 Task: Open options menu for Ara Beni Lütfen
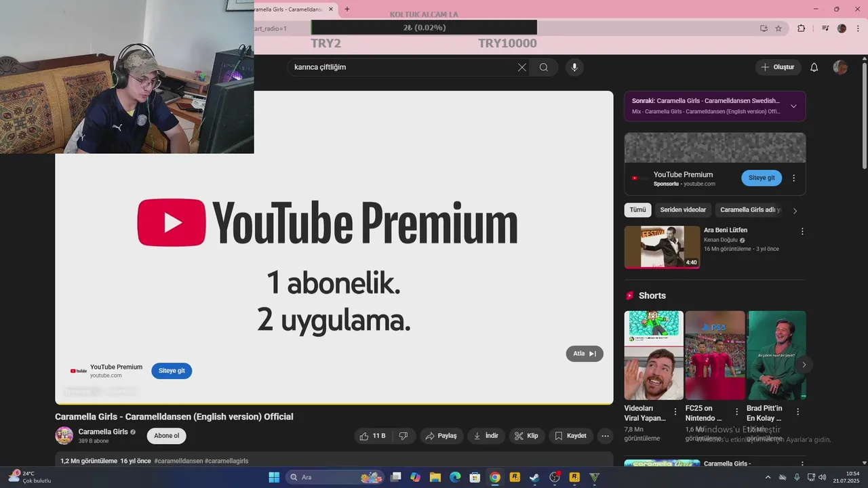802,231
